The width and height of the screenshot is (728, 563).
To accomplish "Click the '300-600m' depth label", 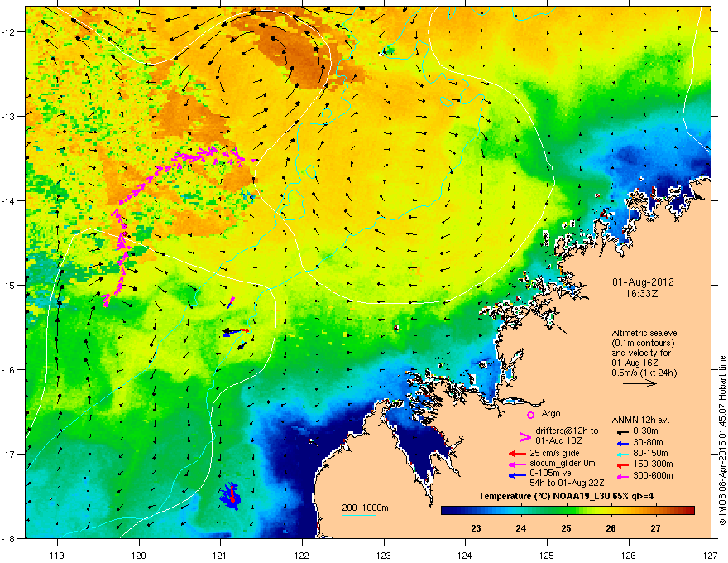I will point(654,476).
